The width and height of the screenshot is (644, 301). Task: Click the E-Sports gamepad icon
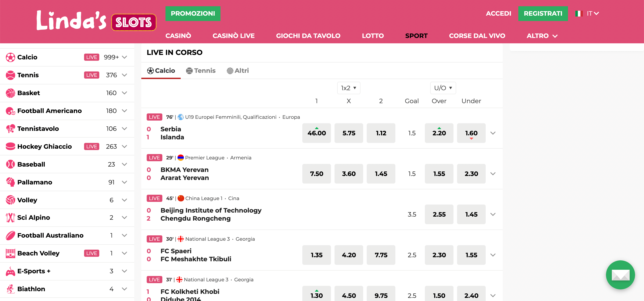click(x=10, y=271)
